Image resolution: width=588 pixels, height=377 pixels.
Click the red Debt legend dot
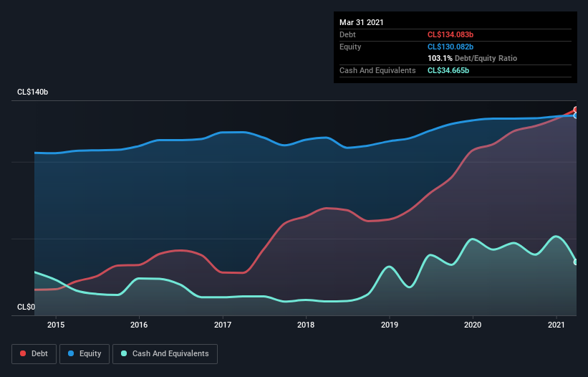tap(23, 353)
